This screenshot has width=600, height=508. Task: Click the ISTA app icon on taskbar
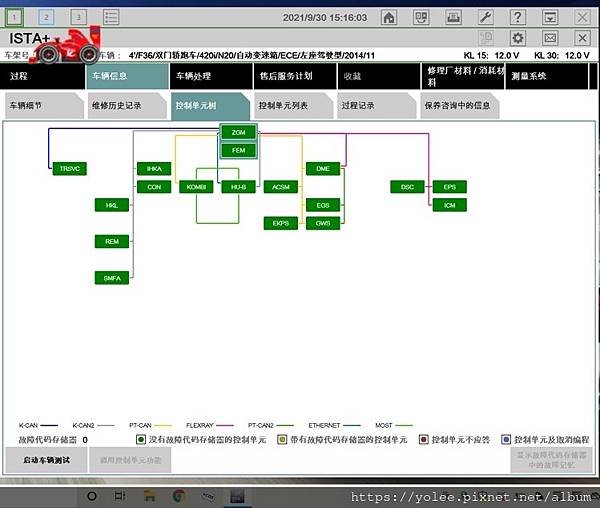[237, 496]
